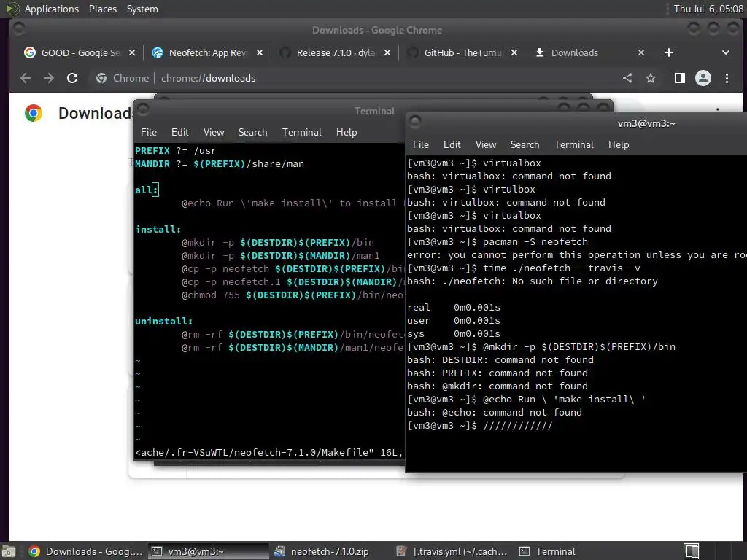Click 'PREFIX ?= /usr' line in Makefile
Viewport: 747px width, 560px height.
[x=175, y=151]
